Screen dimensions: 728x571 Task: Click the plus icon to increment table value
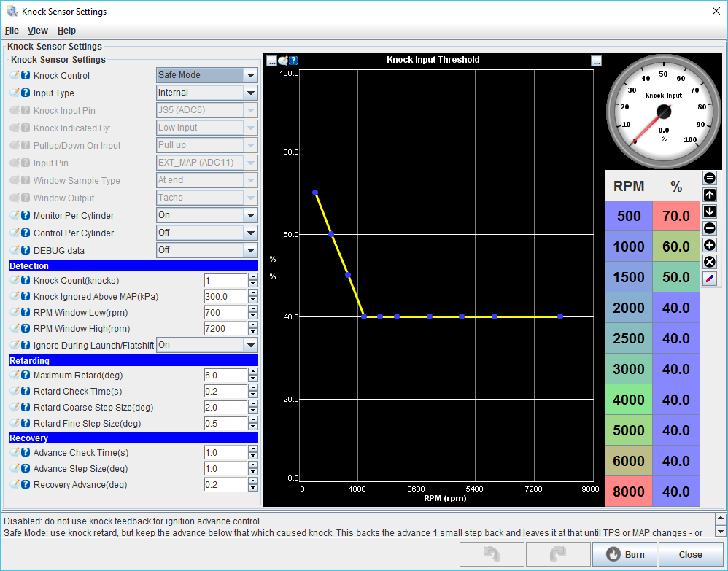(710, 245)
